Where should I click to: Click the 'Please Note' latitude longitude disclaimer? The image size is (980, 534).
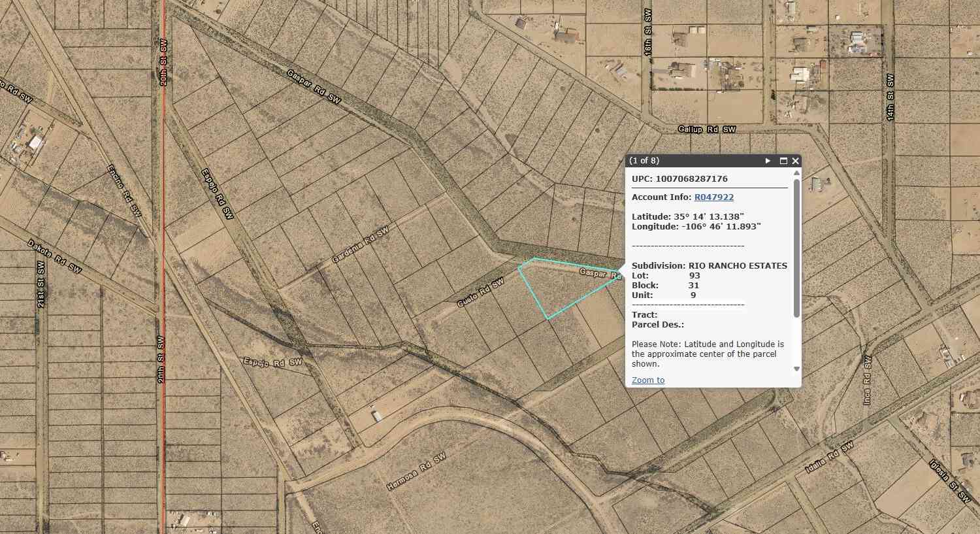tap(708, 354)
